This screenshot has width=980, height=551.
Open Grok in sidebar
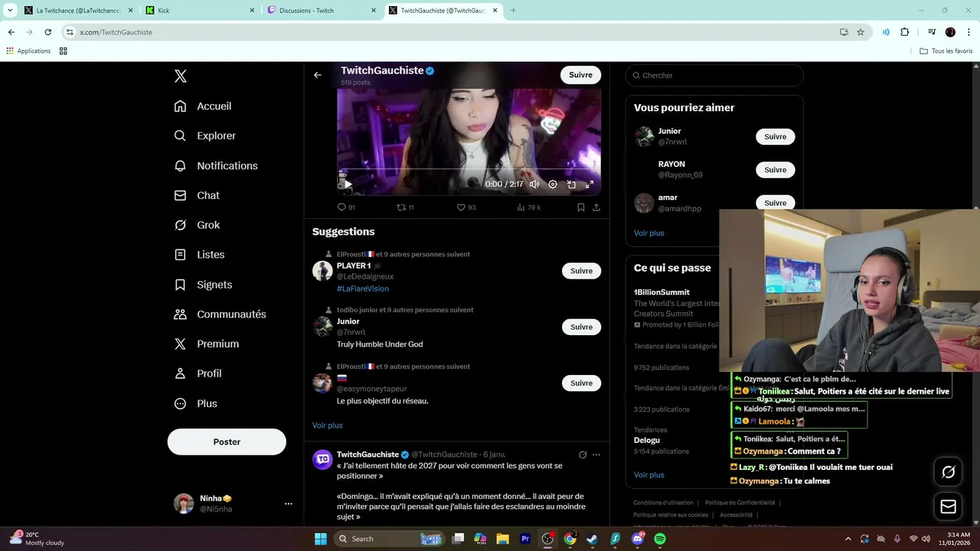tap(197, 225)
